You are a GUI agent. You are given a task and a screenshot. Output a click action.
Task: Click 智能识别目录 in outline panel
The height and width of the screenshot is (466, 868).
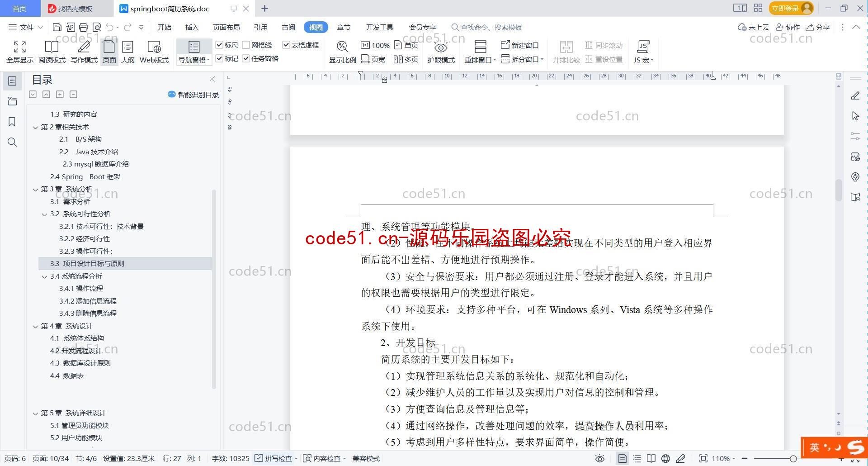tap(193, 95)
